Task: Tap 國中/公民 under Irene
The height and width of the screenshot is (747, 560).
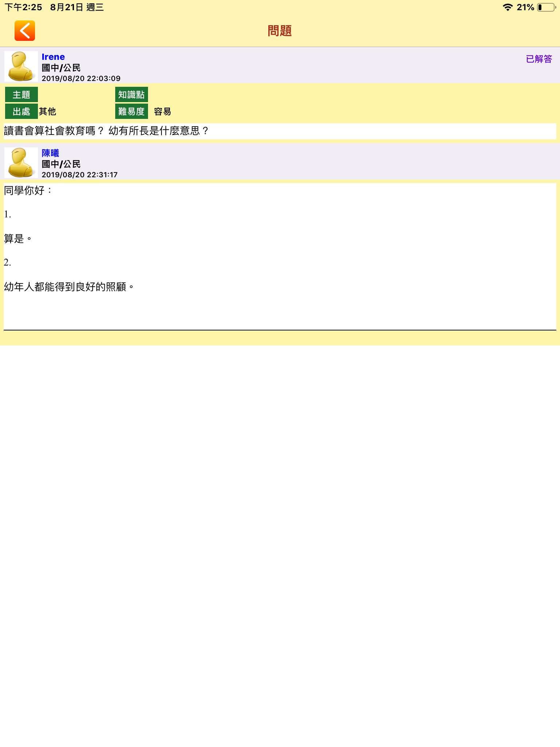Action: (61, 68)
